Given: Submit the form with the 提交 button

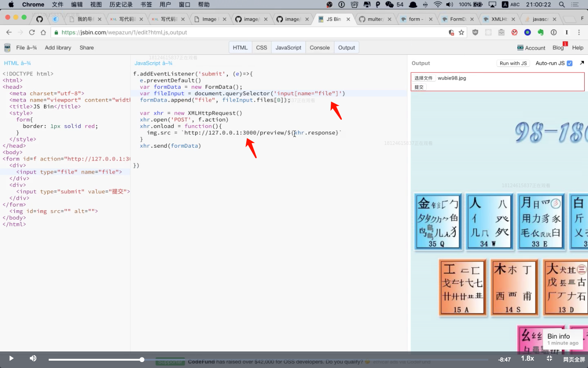Looking at the screenshot, I should coord(419,87).
